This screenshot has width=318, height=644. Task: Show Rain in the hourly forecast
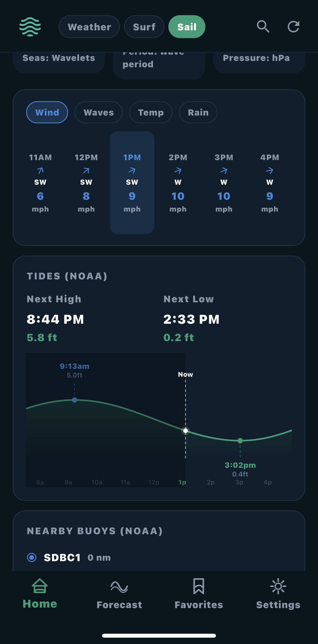198,112
